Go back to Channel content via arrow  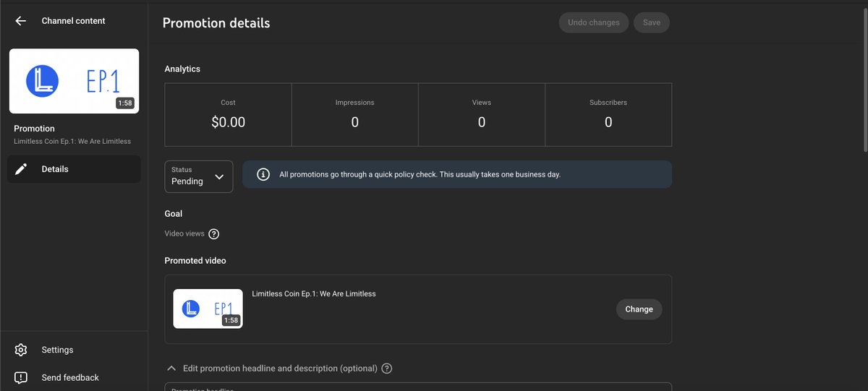[x=20, y=21]
